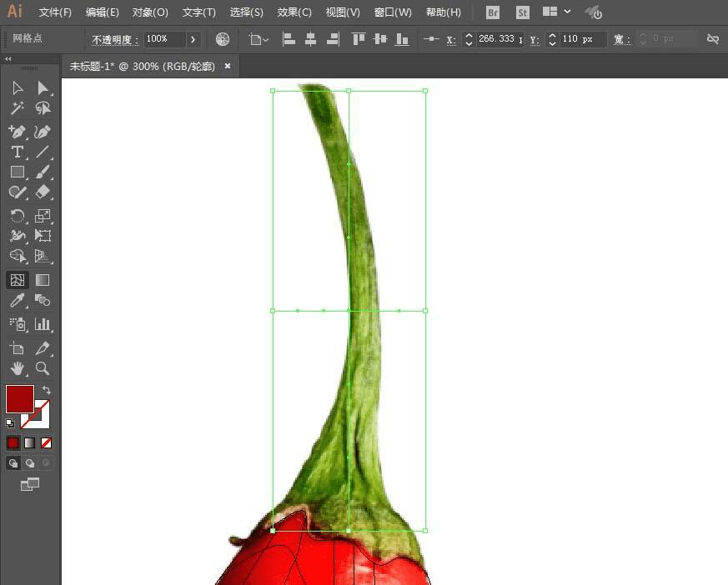
Task: Select the Type tool
Action: [18, 152]
